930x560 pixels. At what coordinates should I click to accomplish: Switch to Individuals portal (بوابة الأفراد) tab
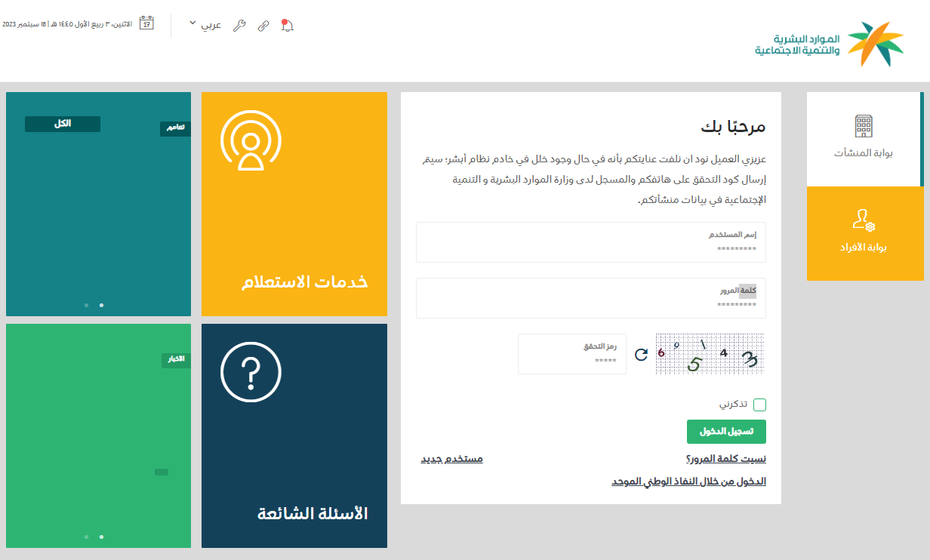tap(864, 233)
